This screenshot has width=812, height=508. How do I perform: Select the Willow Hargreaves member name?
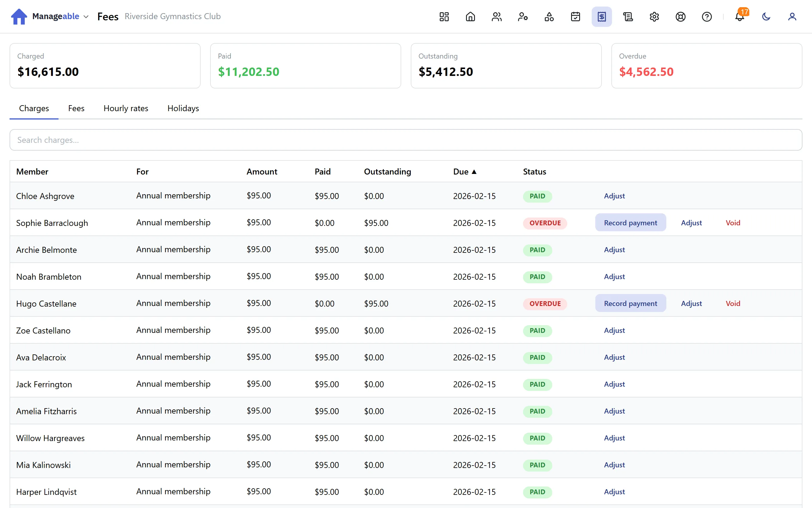click(50, 438)
